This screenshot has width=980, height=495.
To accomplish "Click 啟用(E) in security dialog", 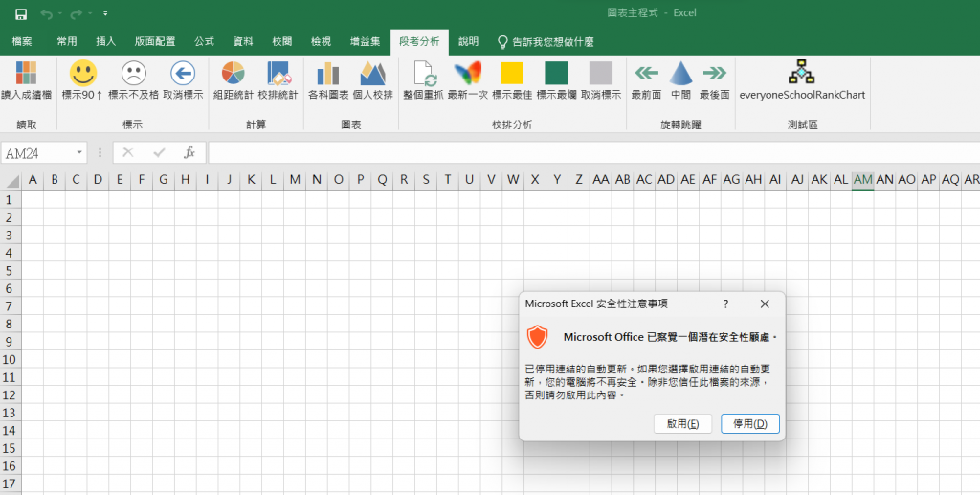I will [x=682, y=424].
